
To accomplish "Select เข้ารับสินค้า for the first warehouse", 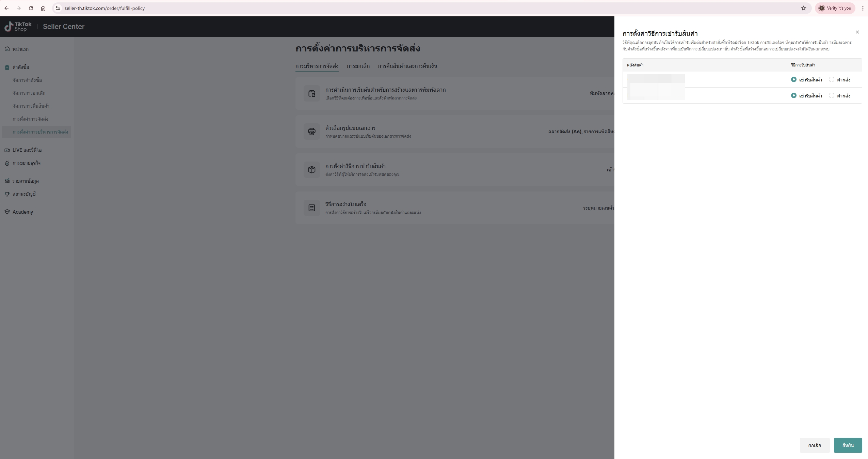I will (x=793, y=79).
